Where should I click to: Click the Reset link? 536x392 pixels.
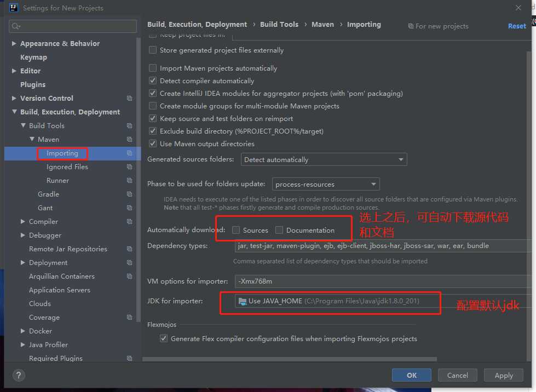pos(517,26)
